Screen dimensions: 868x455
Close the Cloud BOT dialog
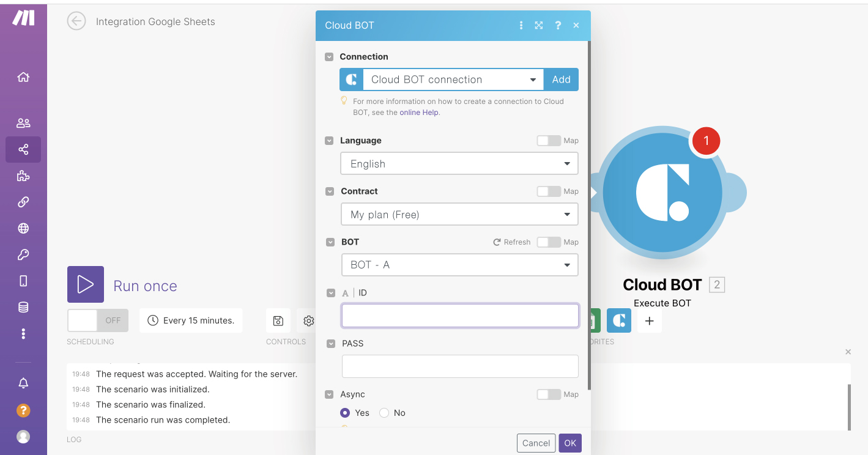point(576,25)
